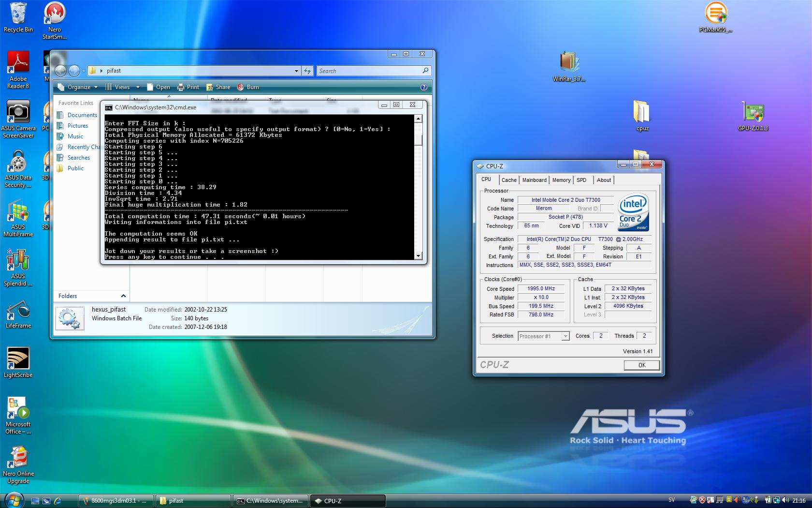Switch to the Mainboard tab in CPU-Z
This screenshot has width=812, height=508.
(x=534, y=180)
